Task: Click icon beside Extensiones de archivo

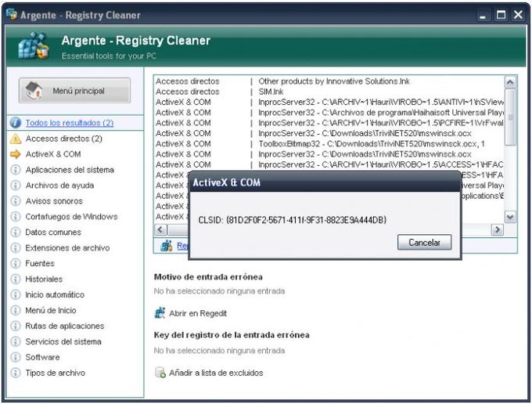Action: 16,248
